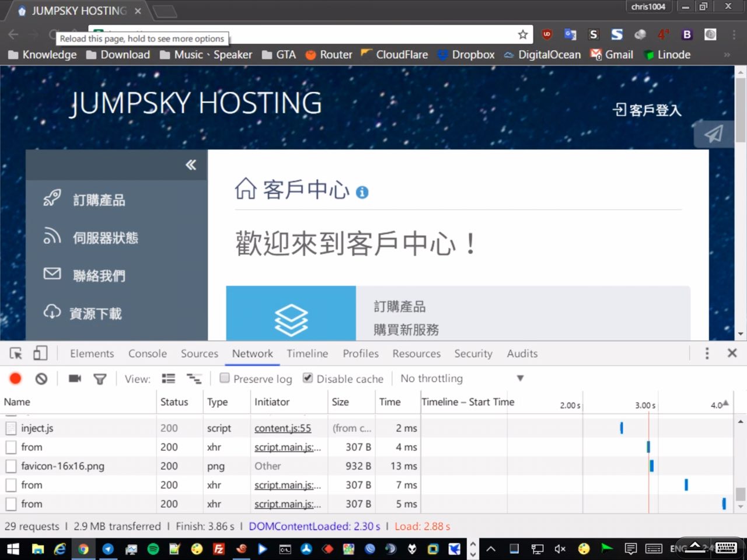
Task: Clear the network log
Action: point(41,379)
